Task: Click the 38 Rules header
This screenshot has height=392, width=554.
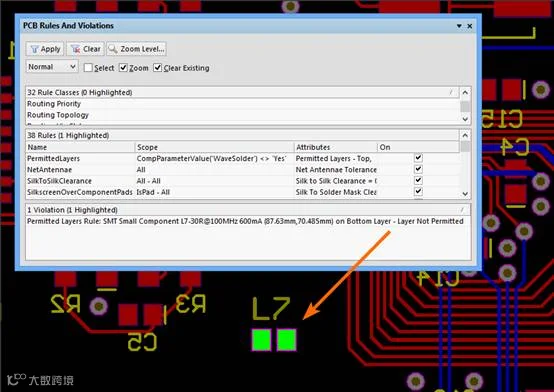Action: [x=243, y=135]
